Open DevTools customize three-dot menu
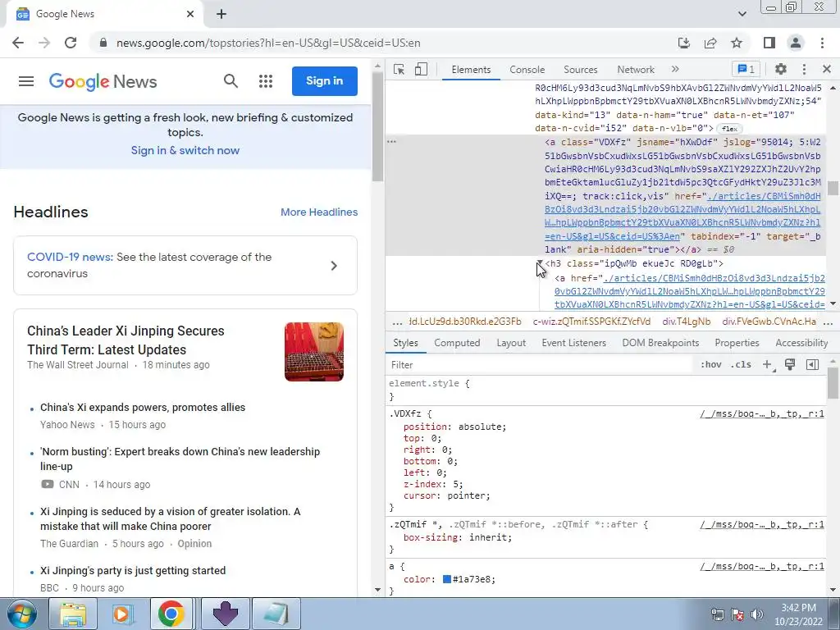 point(804,69)
